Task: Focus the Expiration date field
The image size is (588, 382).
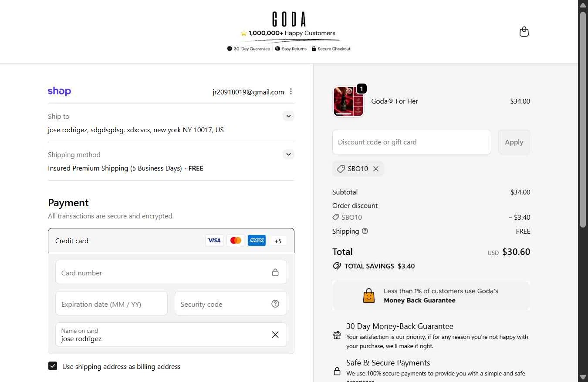Action: pyautogui.click(x=112, y=304)
